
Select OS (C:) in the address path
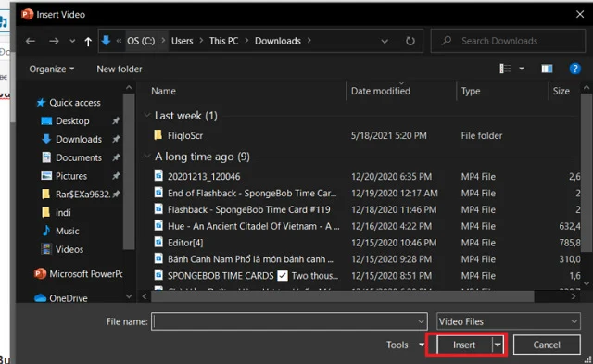[x=141, y=41]
